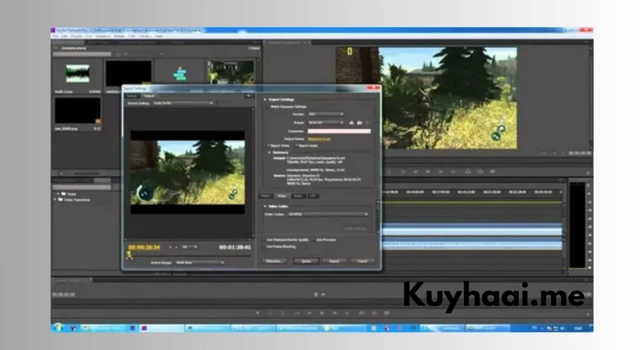Image resolution: width=644 pixels, height=350 pixels.
Task: Select the audio waveform clip thumbnail in Project panel
Action: pos(77,74)
